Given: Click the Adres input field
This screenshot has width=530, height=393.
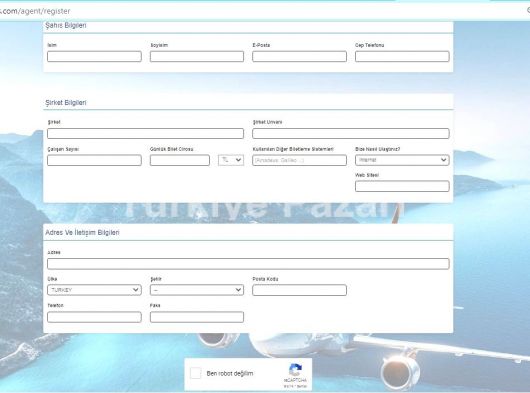Looking at the screenshot, I should coord(248,264).
